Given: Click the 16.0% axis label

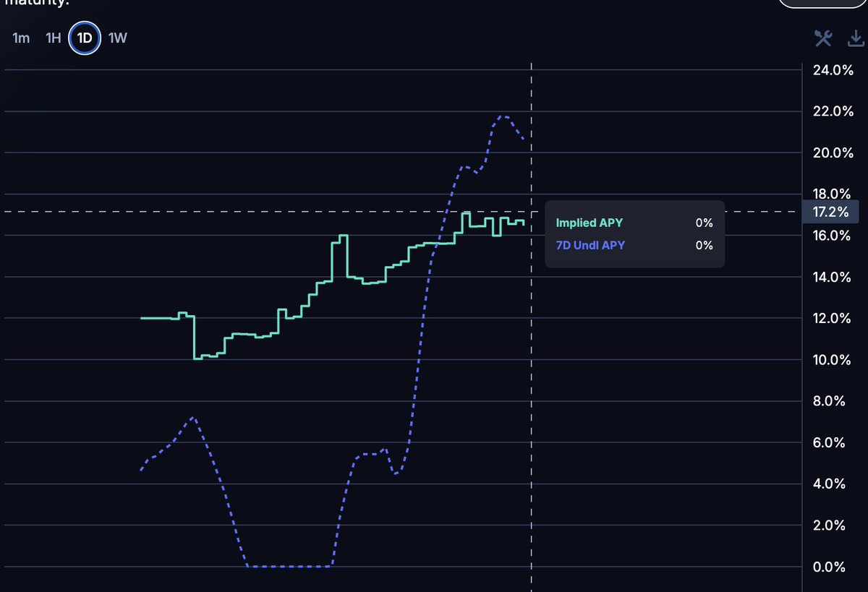Looking at the screenshot, I should [833, 236].
